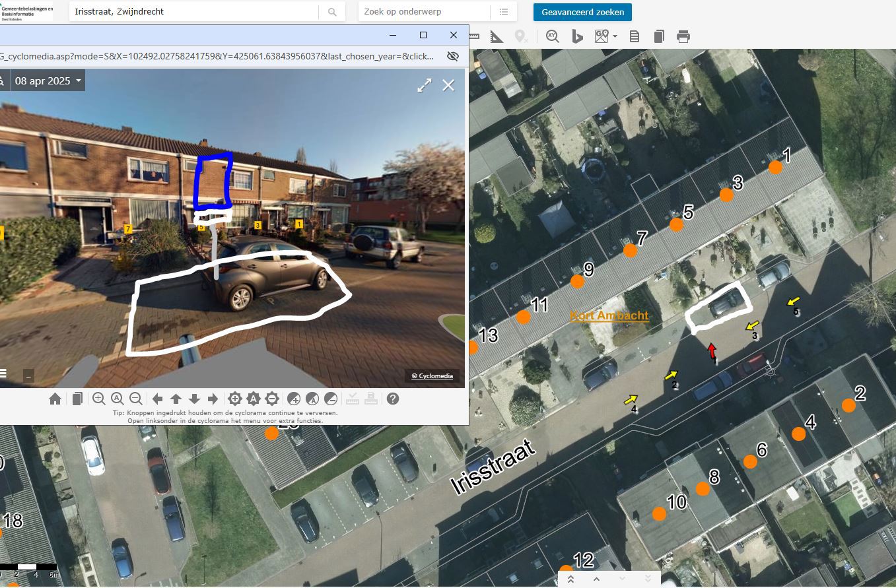The image size is (896, 588).
Task: Click the cyclorama home button
Action: (x=55, y=399)
